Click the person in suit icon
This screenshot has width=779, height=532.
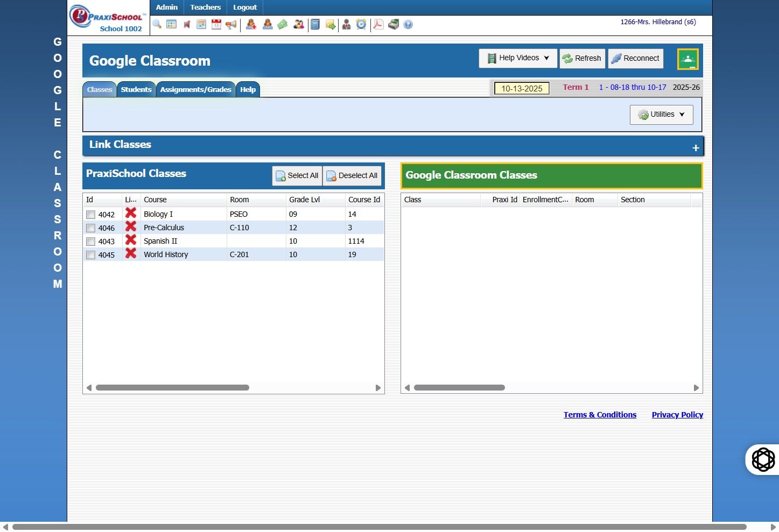click(x=346, y=24)
